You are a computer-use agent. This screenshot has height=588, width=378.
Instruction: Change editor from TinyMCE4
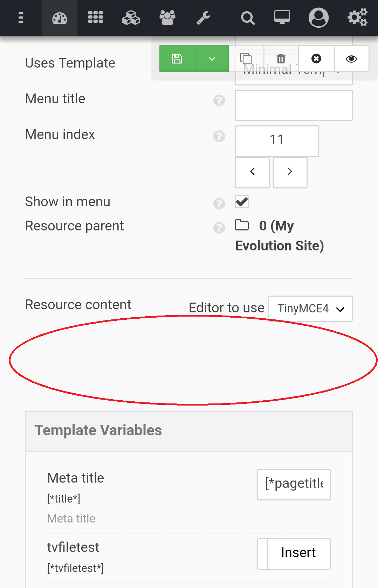click(x=310, y=309)
